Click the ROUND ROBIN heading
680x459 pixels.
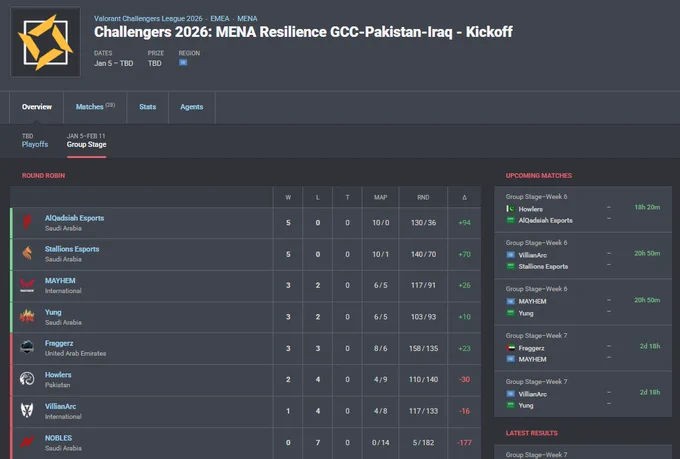click(43, 176)
